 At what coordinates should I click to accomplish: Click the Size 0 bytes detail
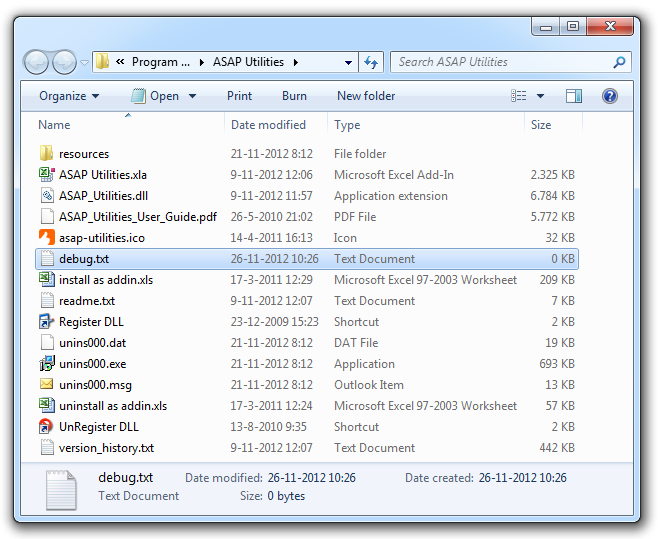click(x=272, y=496)
